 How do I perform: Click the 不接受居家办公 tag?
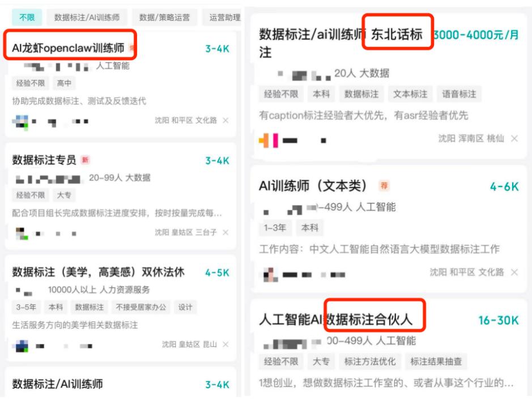pos(141,307)
